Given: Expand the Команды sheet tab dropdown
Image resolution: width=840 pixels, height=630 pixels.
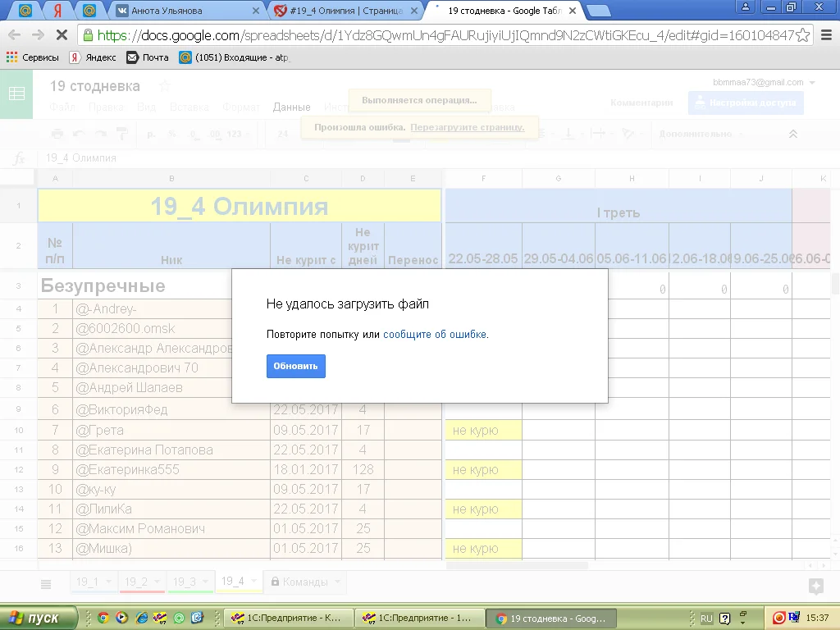Looking at the screenshot, I should (x=336, y=582).
